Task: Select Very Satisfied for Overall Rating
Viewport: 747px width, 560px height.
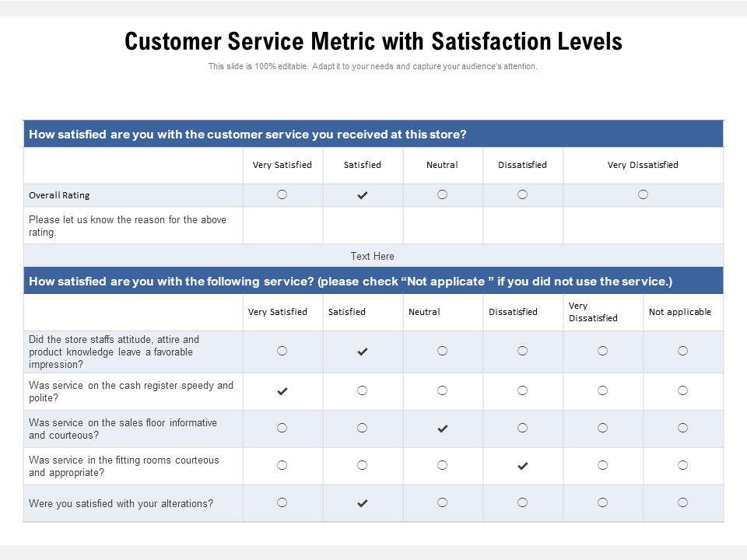Action: pyautogui.click(x=282, y=194)
